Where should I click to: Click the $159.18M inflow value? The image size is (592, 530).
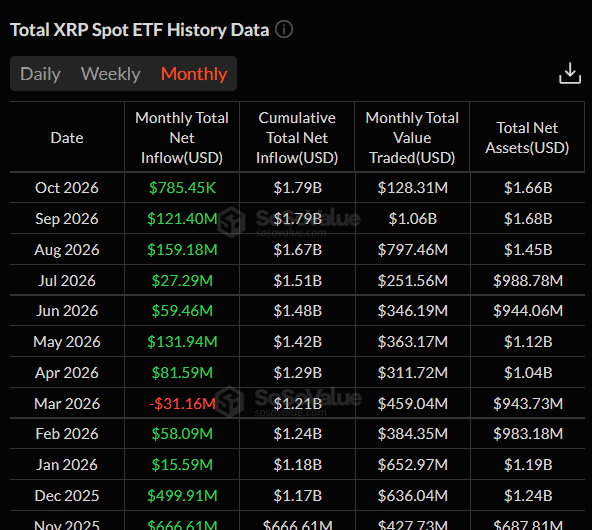click(182, 250)
